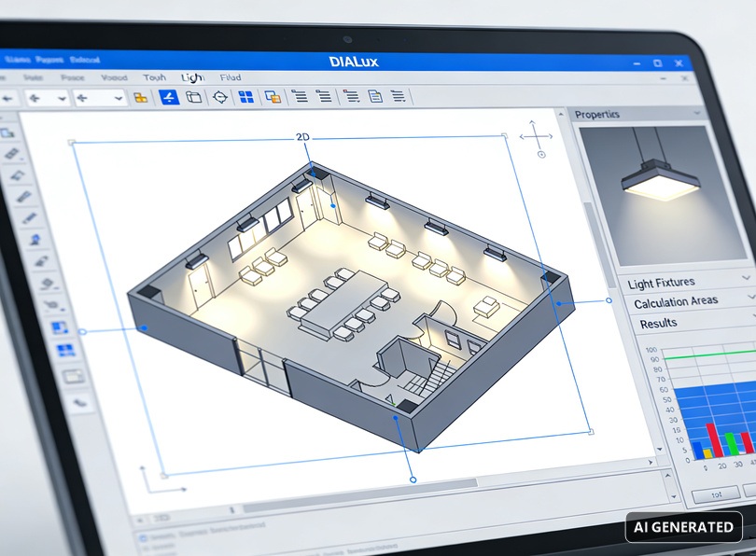Click the back arrow in the toolbar
Image resolution: width=756 pixels, height=556 pixels.
pyautogui.click(x=7, y=98)
